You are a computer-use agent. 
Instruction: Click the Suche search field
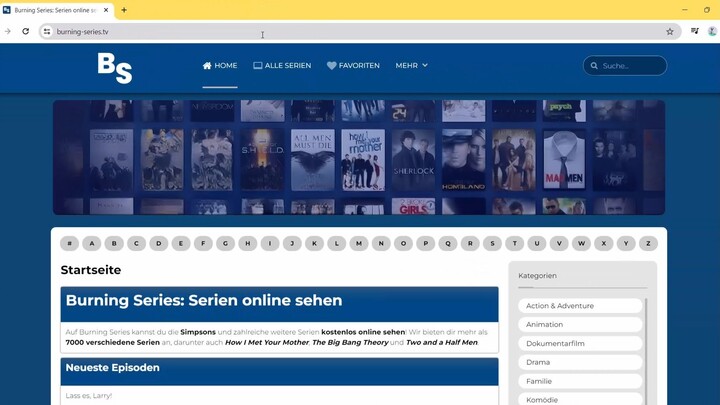point(625,66)
